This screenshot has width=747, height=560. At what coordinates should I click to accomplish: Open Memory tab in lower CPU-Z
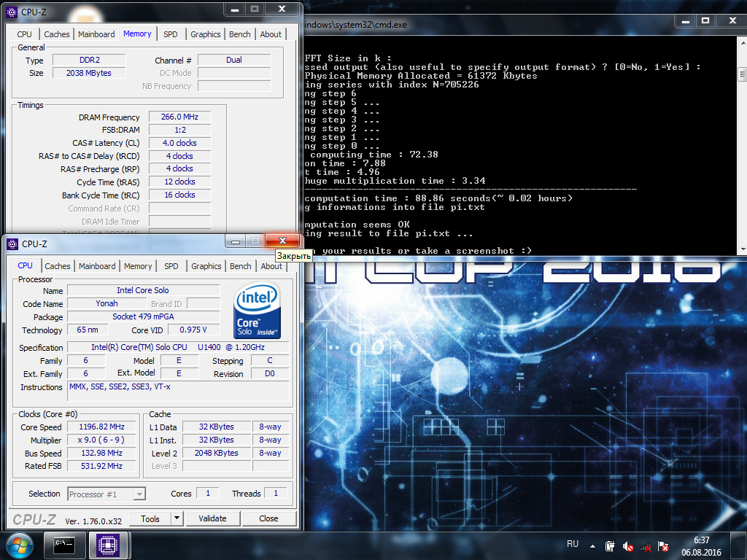pyautogui.click(x=138, y=266)
